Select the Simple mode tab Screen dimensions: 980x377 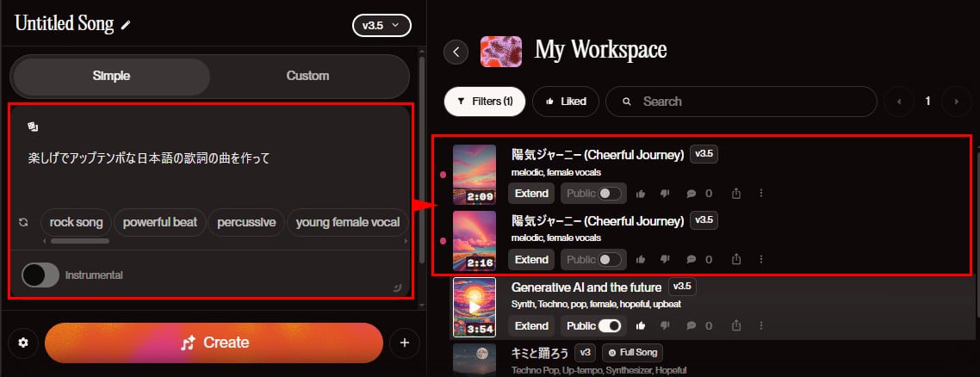(111, 76)
